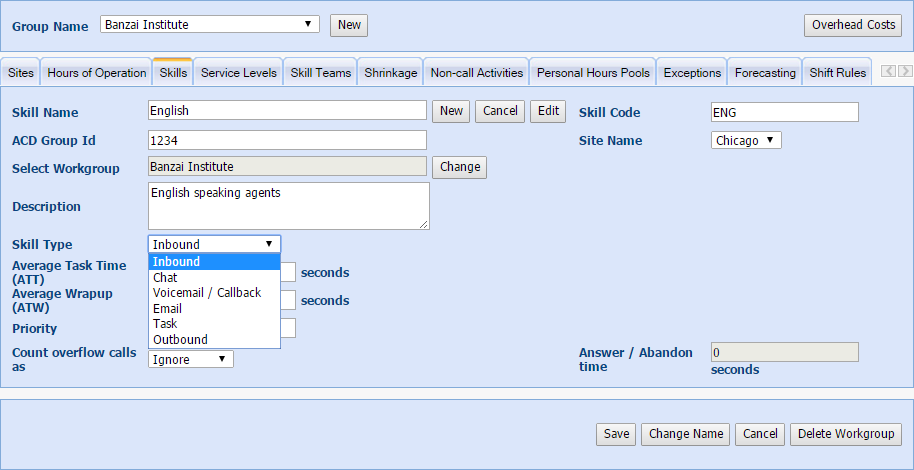The image size is (914, 470).
Task: Click the Overhead Costs button
Action: [x=853, y=25]
